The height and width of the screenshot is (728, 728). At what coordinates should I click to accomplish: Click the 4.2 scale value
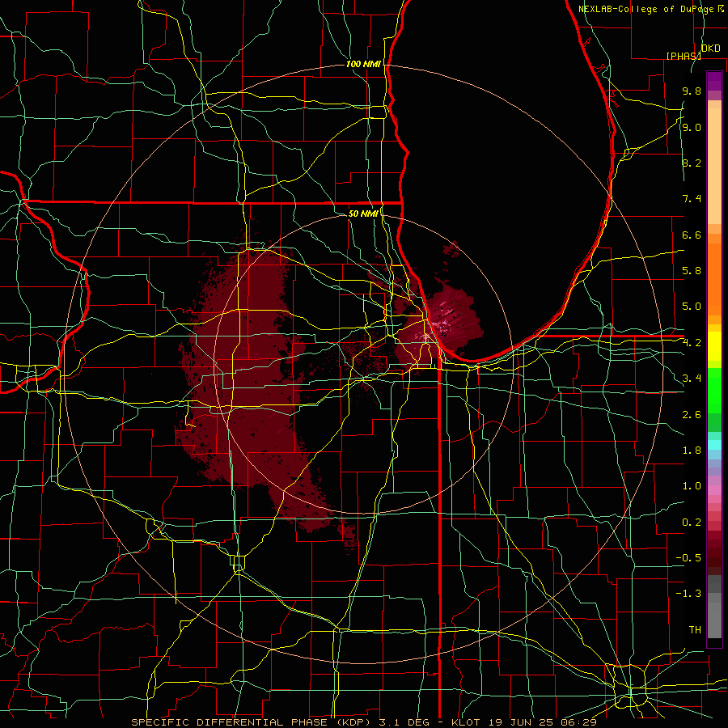692,343
